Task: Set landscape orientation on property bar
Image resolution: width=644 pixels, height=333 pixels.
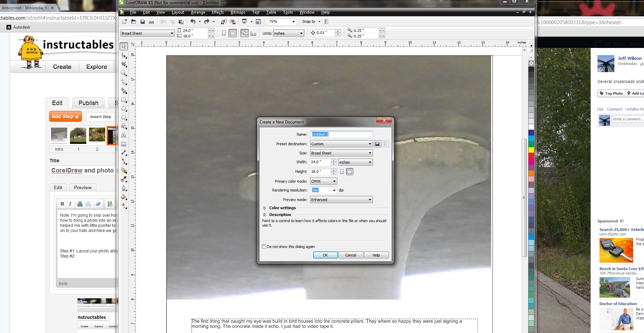Action: (233, 33)
